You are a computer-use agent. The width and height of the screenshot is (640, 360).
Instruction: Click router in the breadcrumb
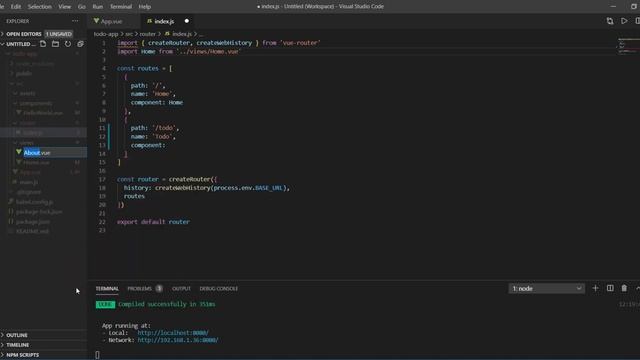pos(147,34)
